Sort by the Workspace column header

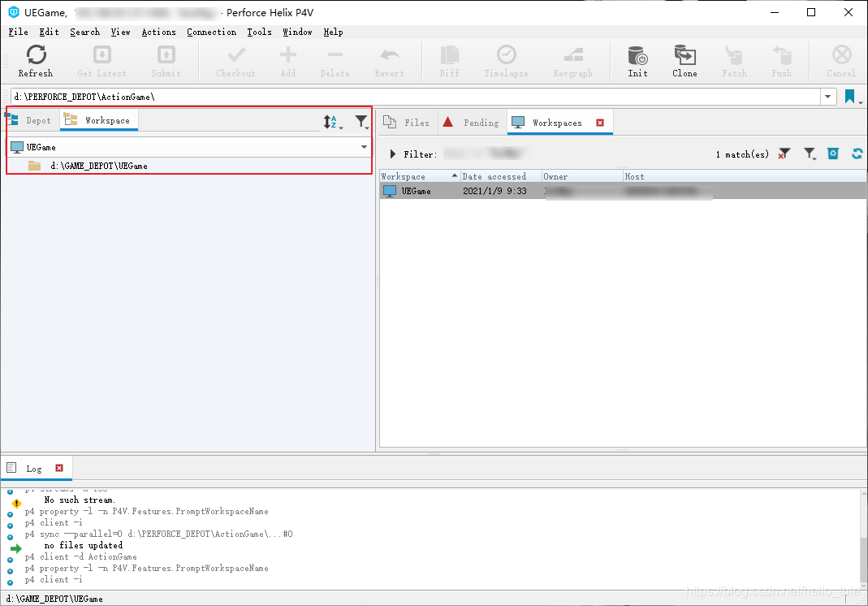(x=420, y=176)
